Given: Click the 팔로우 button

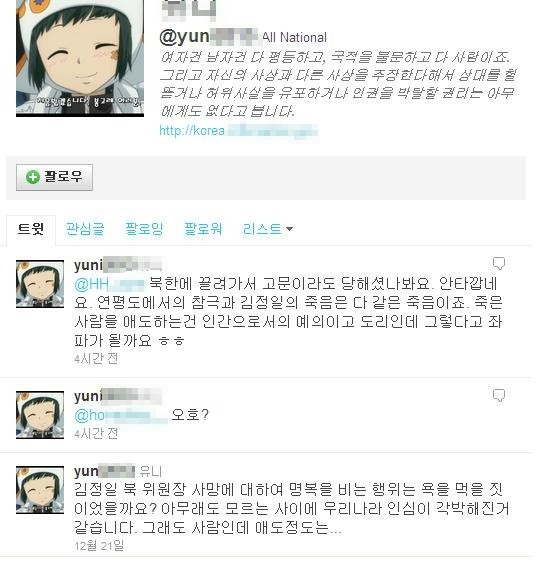Looking at the screenshot, I should pyautogui.click(x=54, y=177).
